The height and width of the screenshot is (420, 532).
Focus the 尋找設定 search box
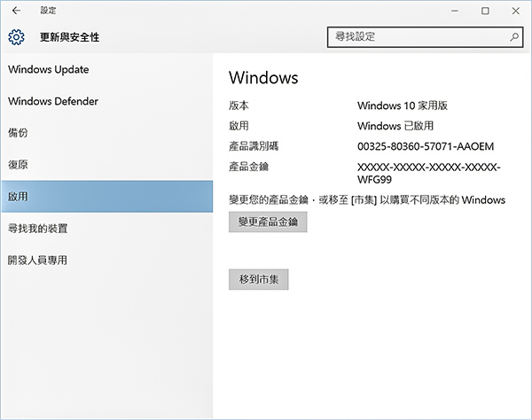pos(417,37)
